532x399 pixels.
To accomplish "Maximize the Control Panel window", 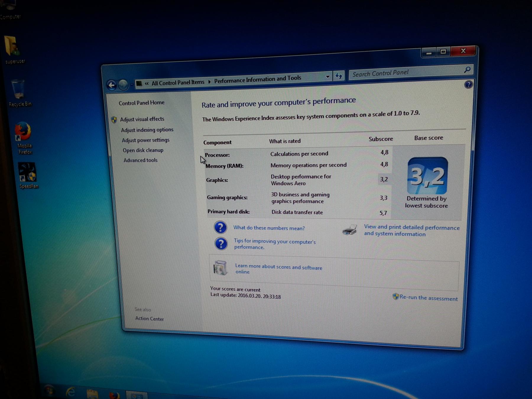I will coord(443,52).
